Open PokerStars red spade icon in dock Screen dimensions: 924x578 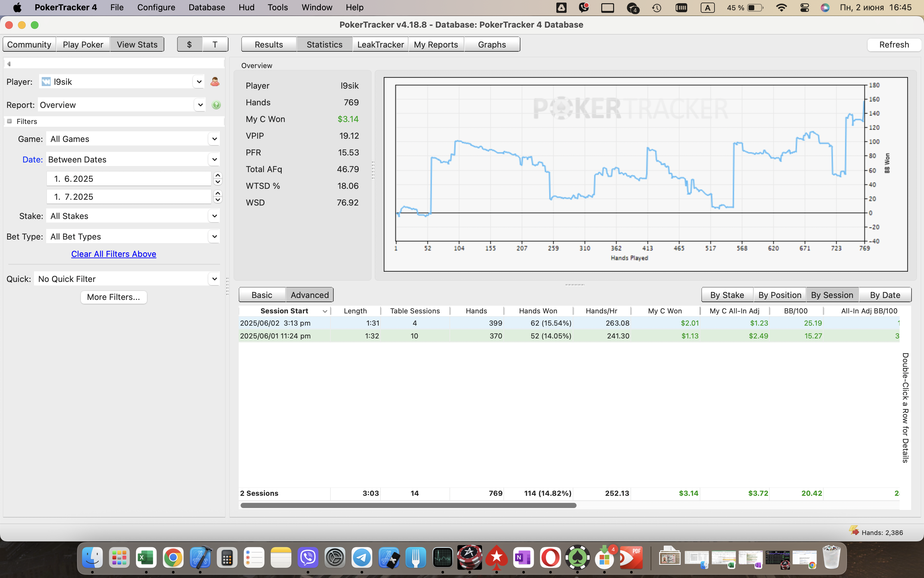pos(496,558)
